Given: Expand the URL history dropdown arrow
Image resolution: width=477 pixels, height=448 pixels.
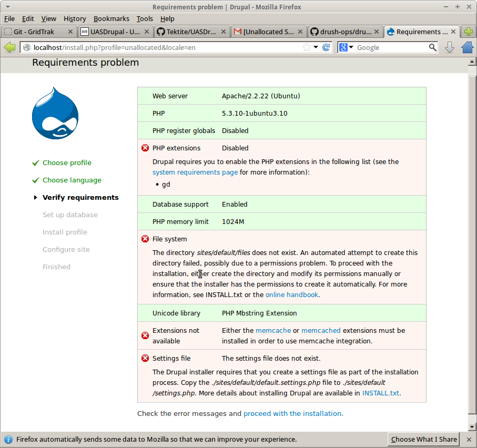Looking at the screenshot, I should (316, 47).
